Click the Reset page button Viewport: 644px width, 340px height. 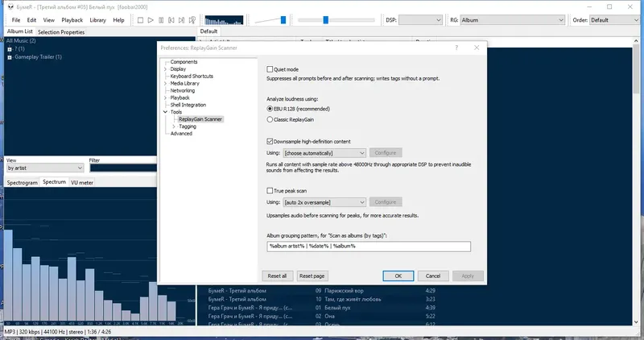point(312,276)
